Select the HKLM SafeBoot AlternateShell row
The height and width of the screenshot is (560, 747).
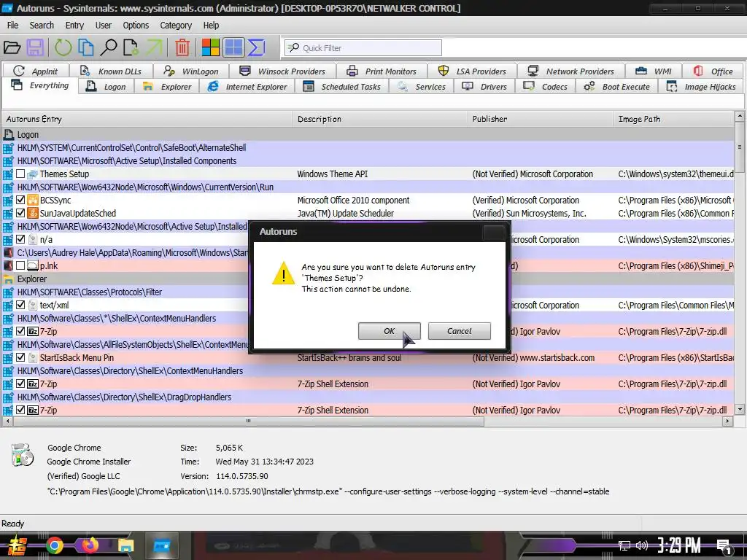pyautogui.click(x=368, y=147)
